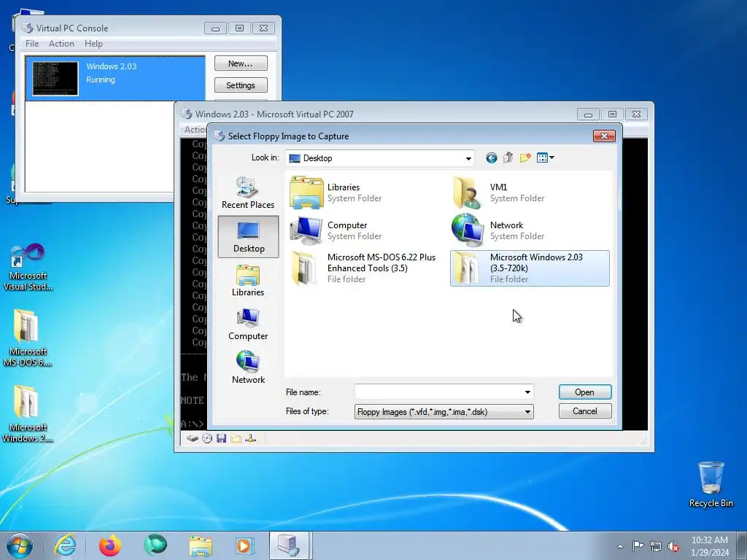The width and height of the screenshot is (747, 560).
Task: Click the network tray icon
Action: coord(656,546)
